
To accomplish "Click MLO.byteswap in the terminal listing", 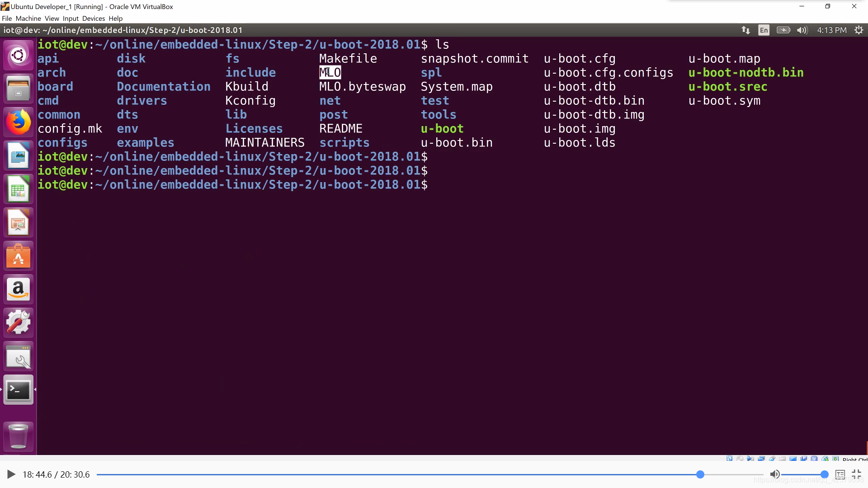I will 363,87.
